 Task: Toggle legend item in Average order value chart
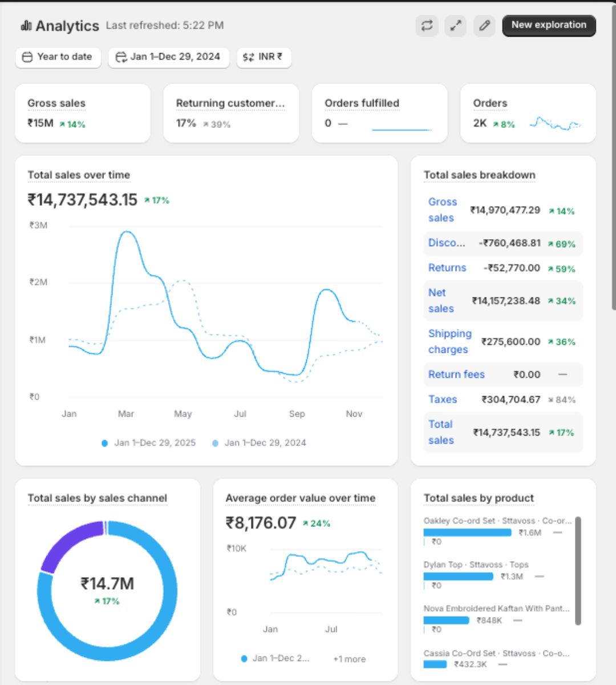coord(275,659)
